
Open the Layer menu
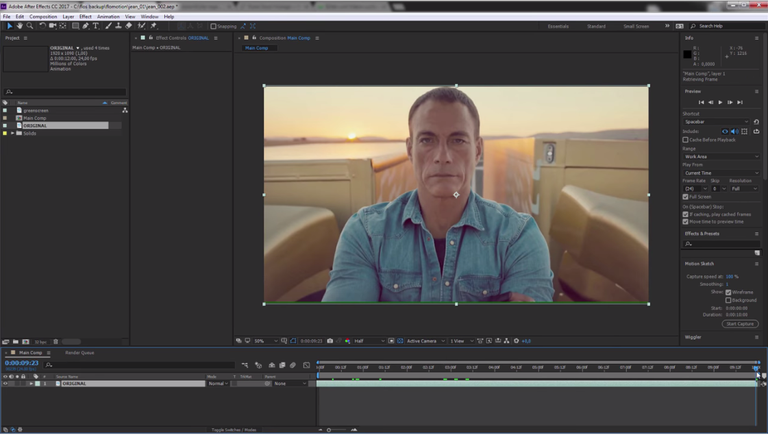68,17
